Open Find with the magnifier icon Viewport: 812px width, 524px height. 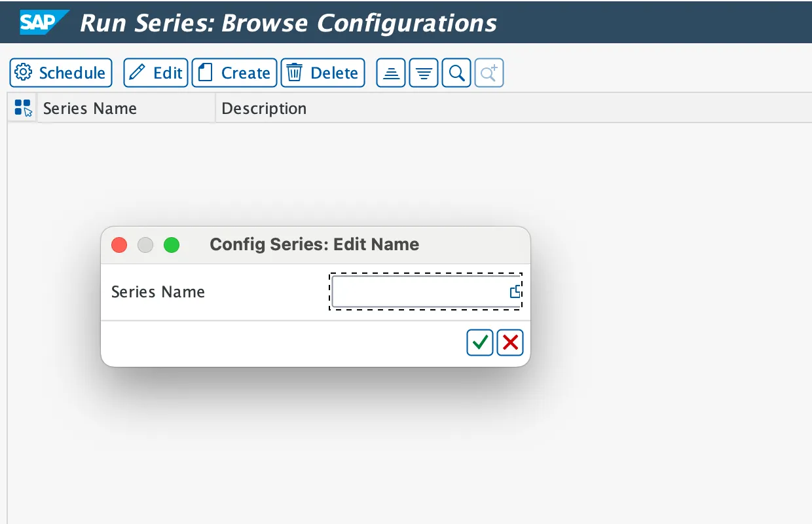coord(456,73)
